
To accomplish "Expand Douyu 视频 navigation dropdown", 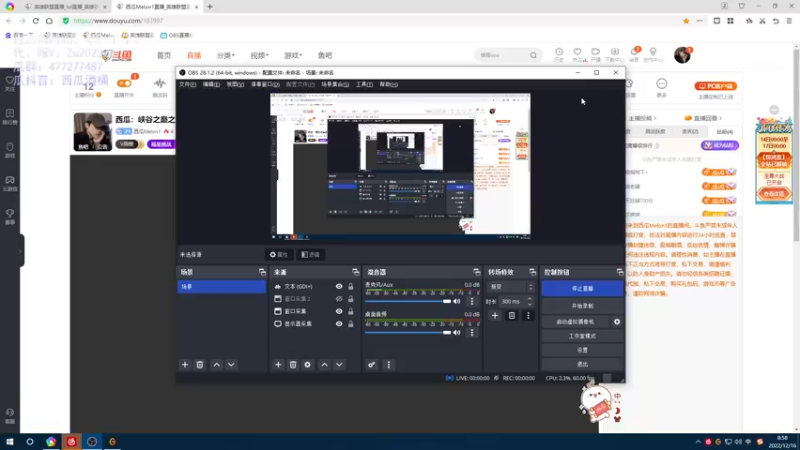I will coord(259,55).
